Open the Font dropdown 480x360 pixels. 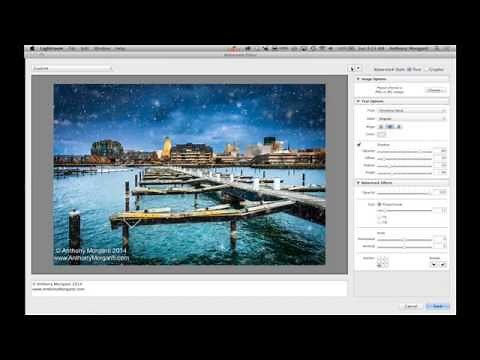[x=412, y=111]
